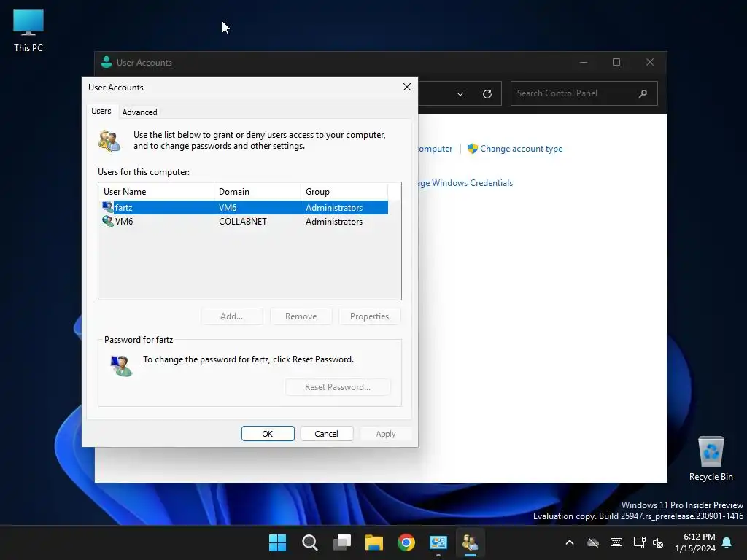
Task: Click the Administrators cell for VM6
Action: pos(334,222)
